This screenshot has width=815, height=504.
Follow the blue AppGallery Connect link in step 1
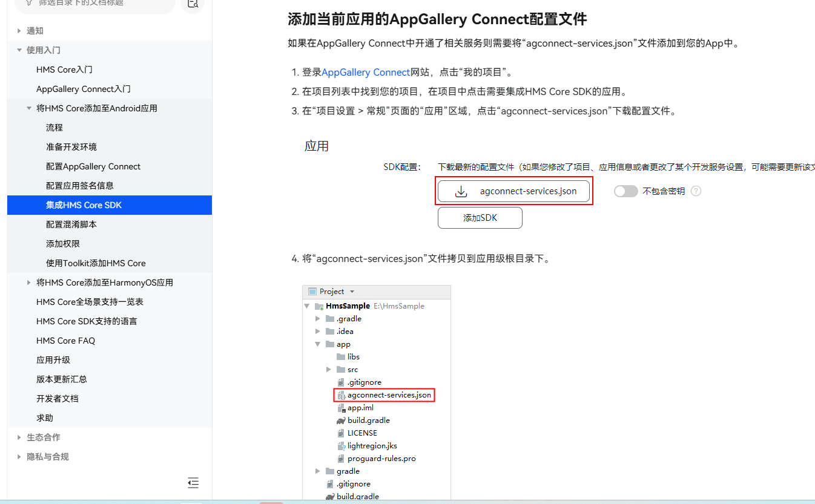(366, 73)
